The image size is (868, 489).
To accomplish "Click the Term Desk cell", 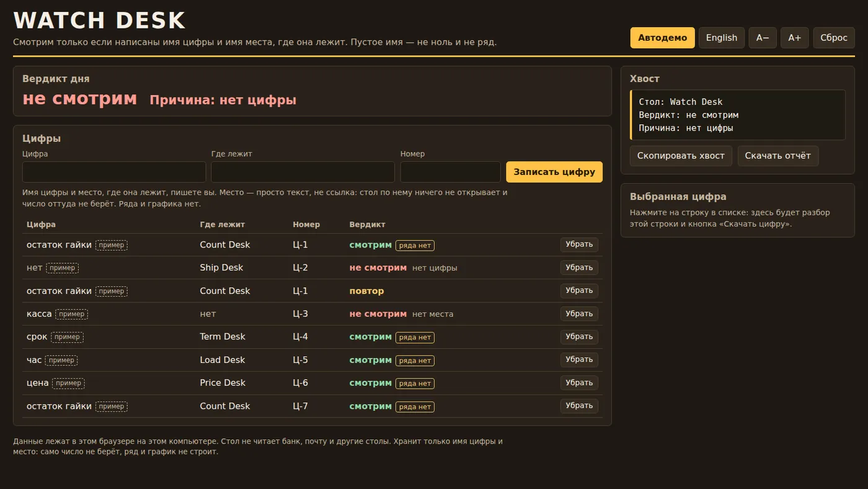I will [x=223, y=336].
